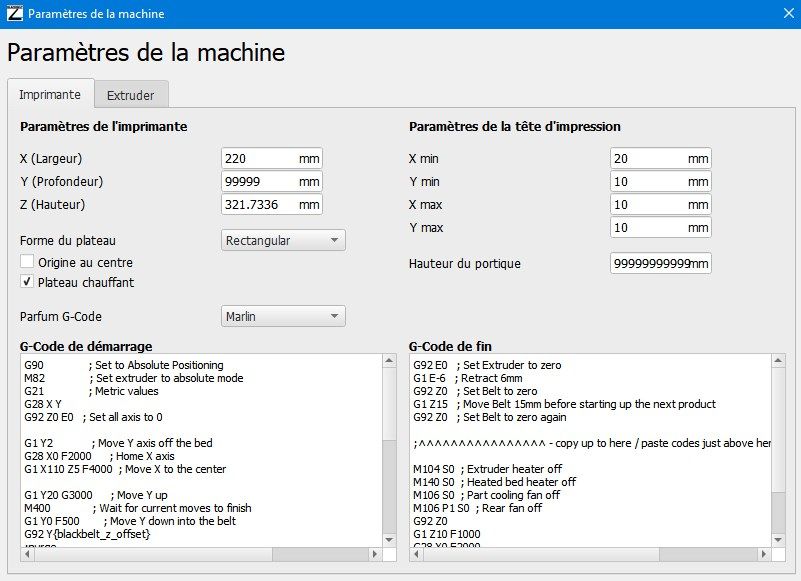Screen dimensions: 801x581
Task: Edit the X min field
Action: coord(661,158)
